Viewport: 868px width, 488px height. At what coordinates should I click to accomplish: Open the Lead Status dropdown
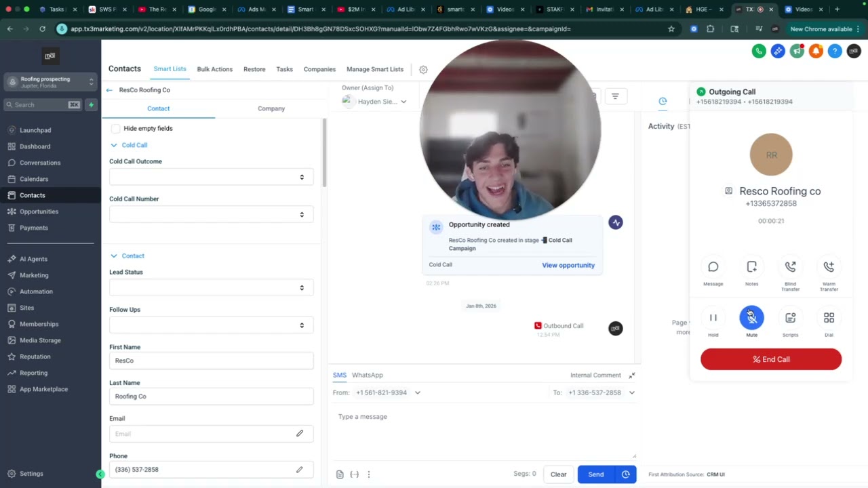click(x=212, y=287)
